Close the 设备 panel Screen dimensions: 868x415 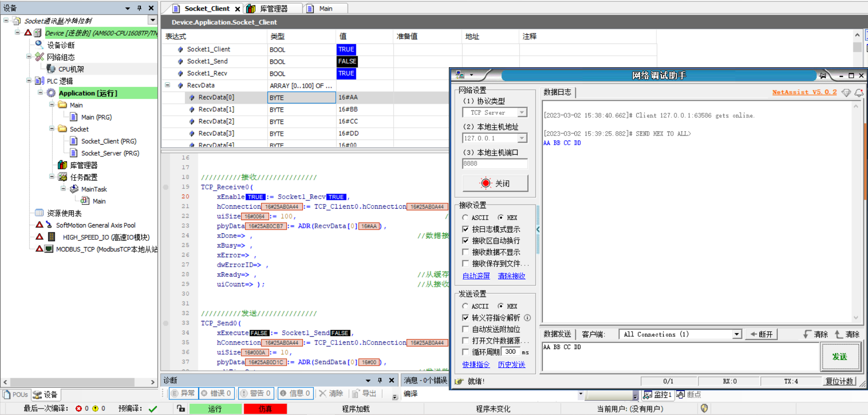click(x=151, y=8)
